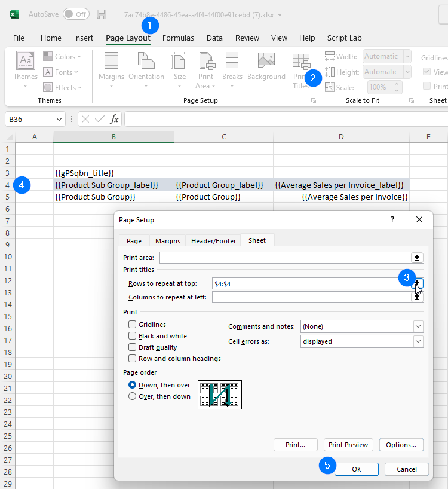Enable the Gridlines print checkbox in dialog
This screenshot has height=489, width=448.
(x=133, y=325)
